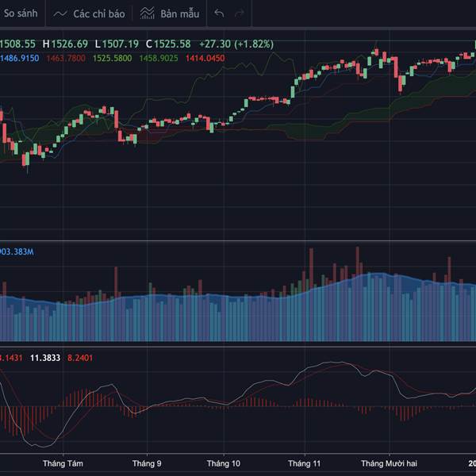
Task: Click the Tháng 9 time axis label
Action: coord(147,463)
